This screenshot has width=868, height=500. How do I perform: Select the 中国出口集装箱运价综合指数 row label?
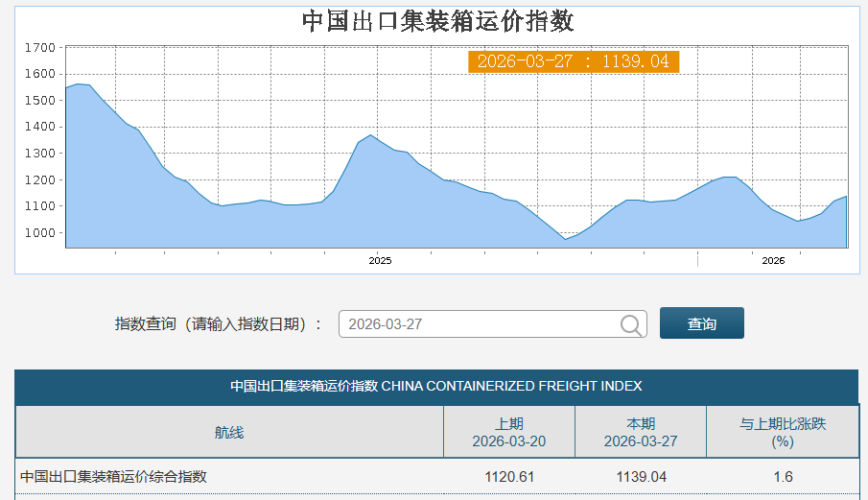(x=113, y=476)
